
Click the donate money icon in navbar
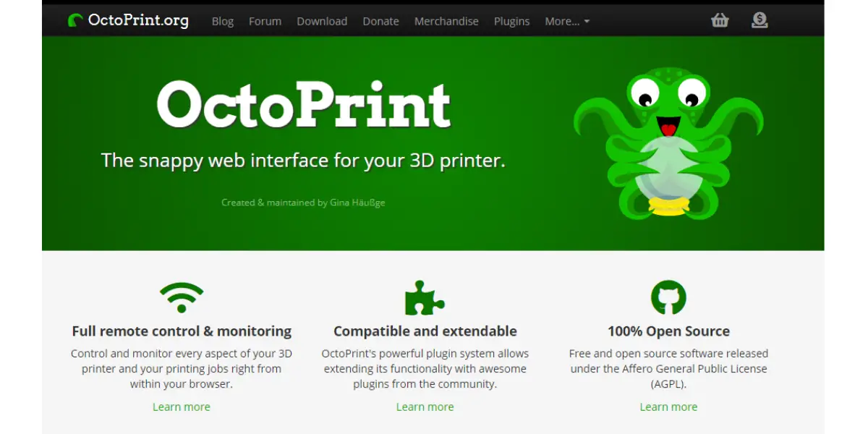(759, 20)
